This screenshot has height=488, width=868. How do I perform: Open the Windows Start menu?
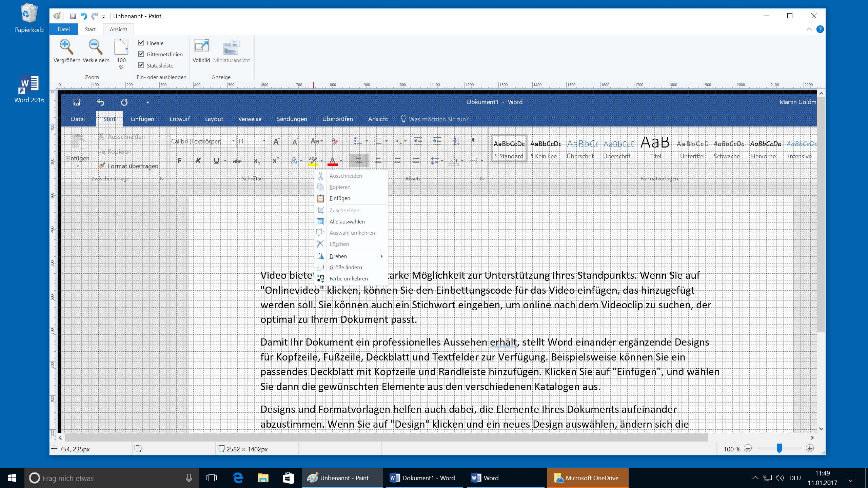(12, 478)
